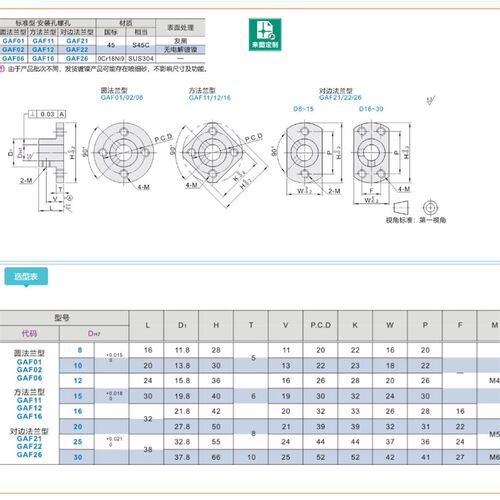Click the perpendicularity tolerance 0.03 A frame
The height and width of the screenshot is (500, 500).
point(47,114)
